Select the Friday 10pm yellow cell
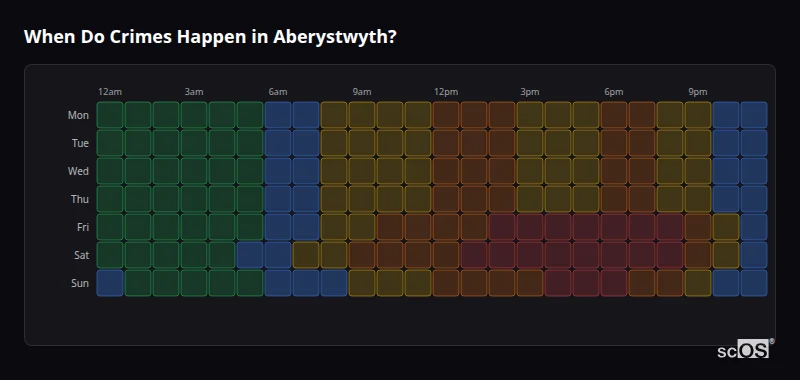The image size is (800, 380). pos(726,227)
